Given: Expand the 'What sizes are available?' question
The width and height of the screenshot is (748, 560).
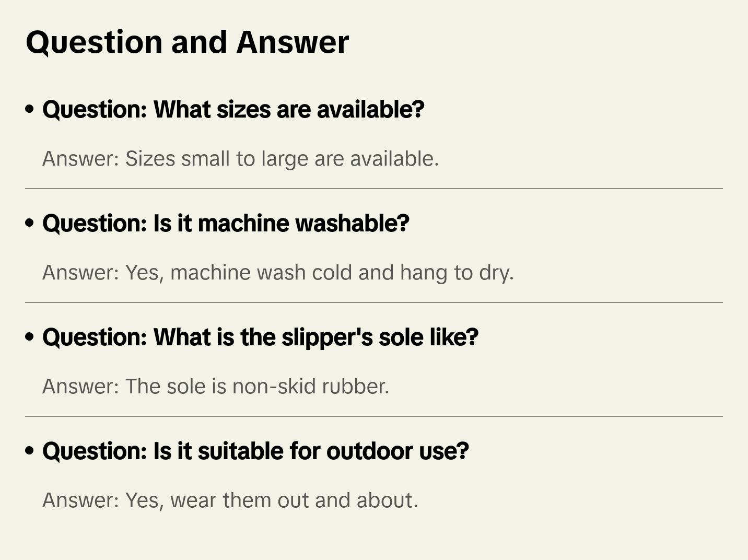Looking at the screenshot, I should (233, 110).
